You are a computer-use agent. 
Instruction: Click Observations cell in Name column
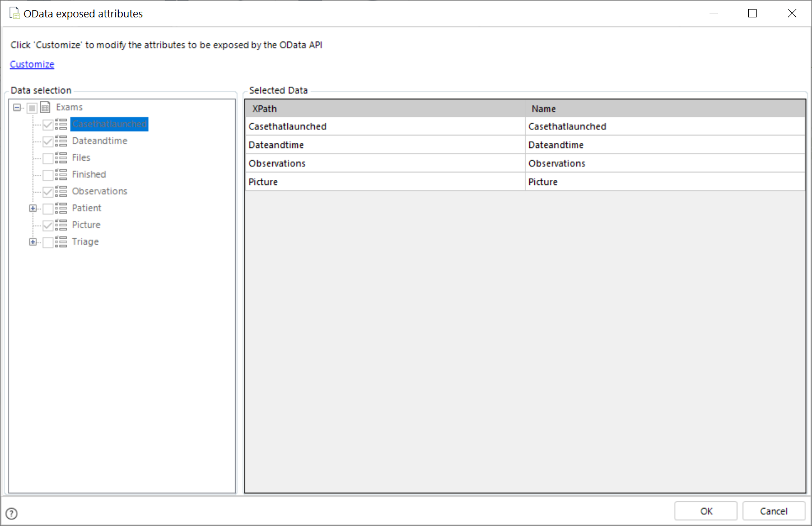[x=665, y=164]
